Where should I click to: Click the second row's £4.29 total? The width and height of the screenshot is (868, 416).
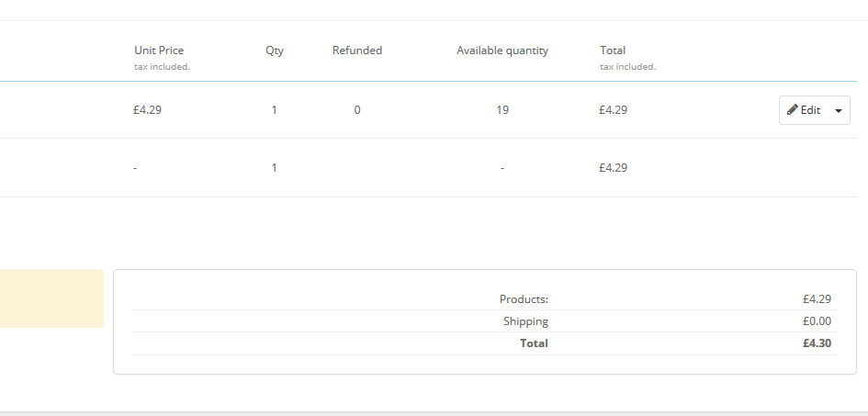614,168
